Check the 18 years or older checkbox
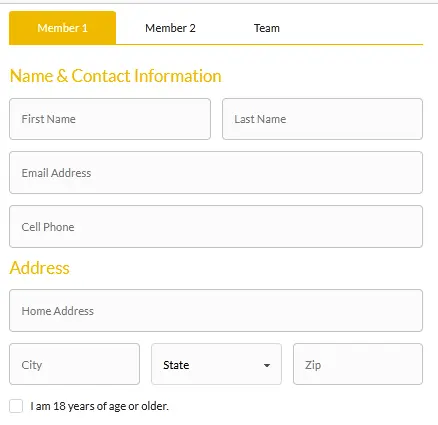 (16, 406)
